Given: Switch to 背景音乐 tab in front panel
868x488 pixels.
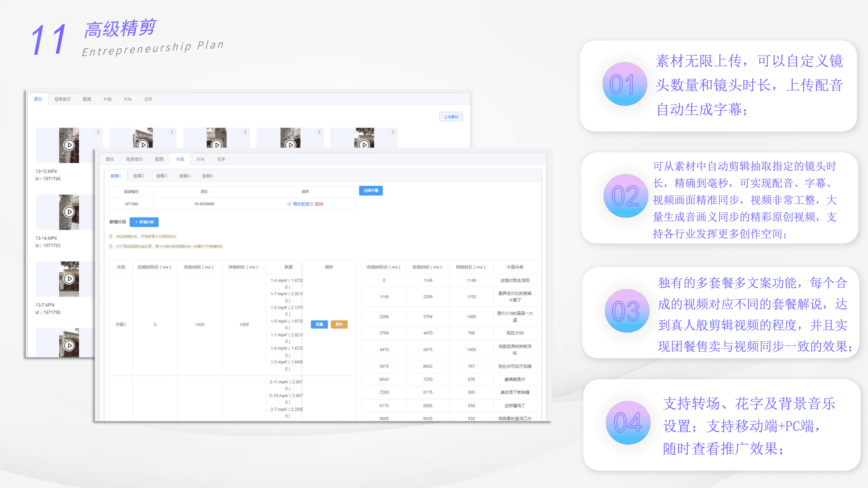Looking at the screenshot, I should coord(135,159).
